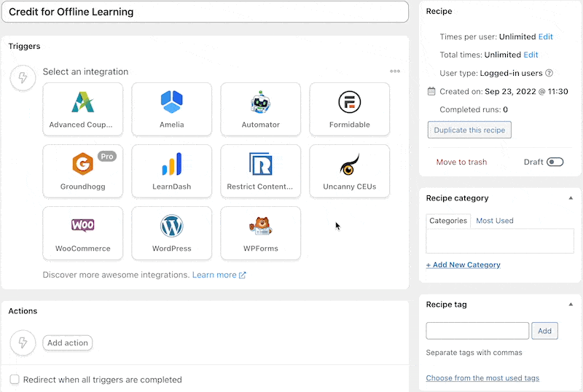
Task: Click the 'Completed runs: 0' text
Action: point(473,109)
